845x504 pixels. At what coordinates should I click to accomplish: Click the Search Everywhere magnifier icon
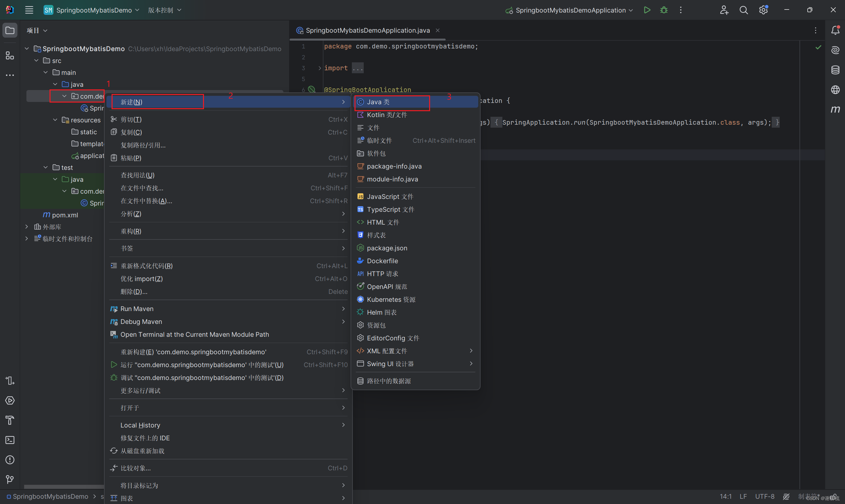[x=743, y=10]
